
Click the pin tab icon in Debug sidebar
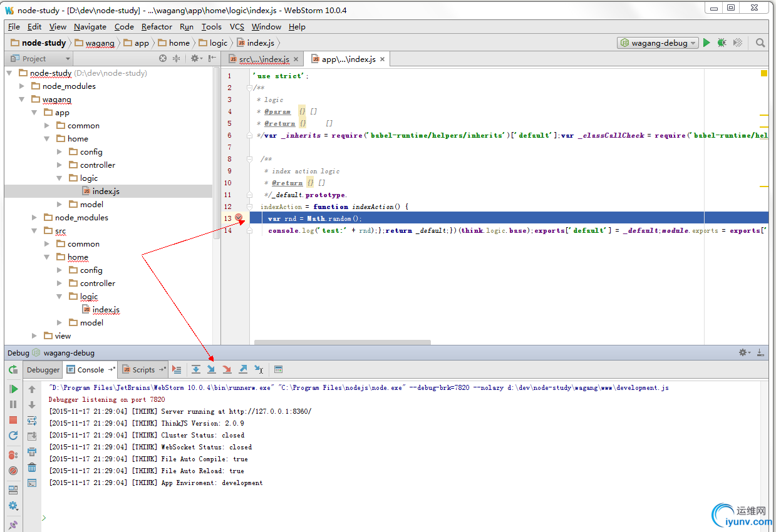pyautogui.click(x=13, y=524)
